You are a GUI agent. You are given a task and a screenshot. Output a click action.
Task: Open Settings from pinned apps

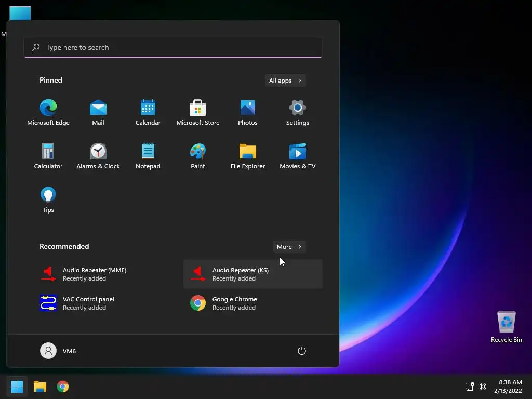(298, 113)
